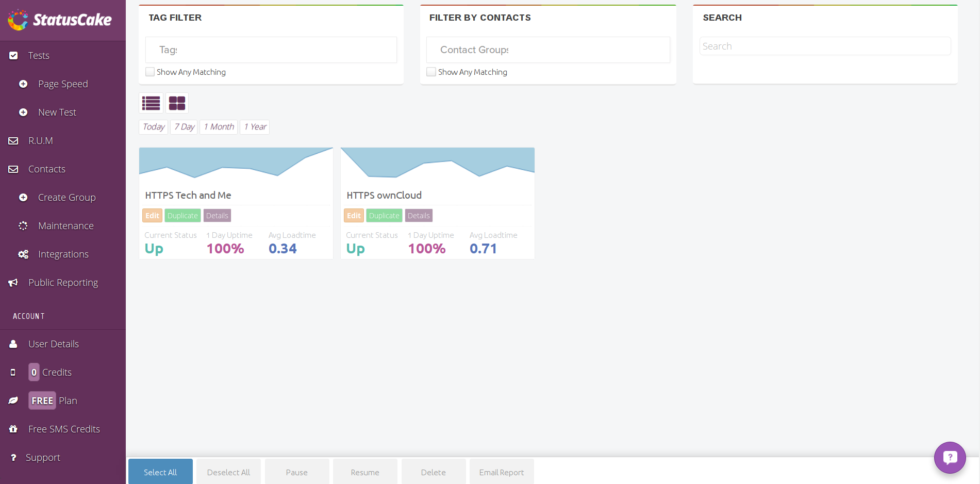View Details of HTTPS Tech and Me
The image size is (980, 484).
click(217, 216)
